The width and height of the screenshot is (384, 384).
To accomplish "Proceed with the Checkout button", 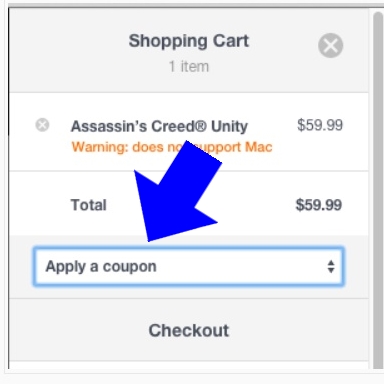I will (x=189, y=330).
